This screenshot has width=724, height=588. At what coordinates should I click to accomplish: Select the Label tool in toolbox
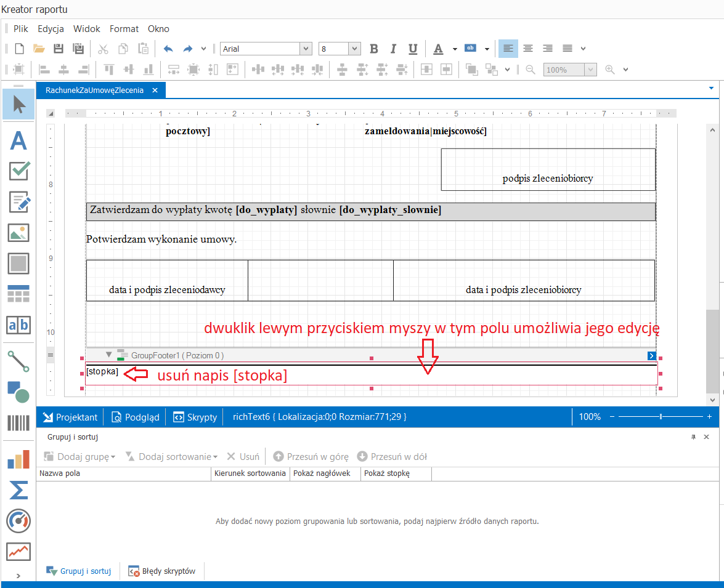click(18, 140)
